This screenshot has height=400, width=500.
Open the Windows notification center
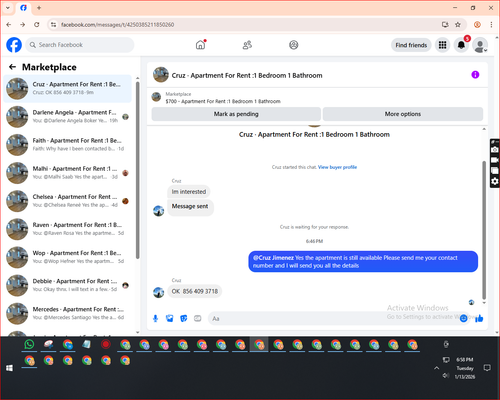pyautogui.click(x=487, y=368)
